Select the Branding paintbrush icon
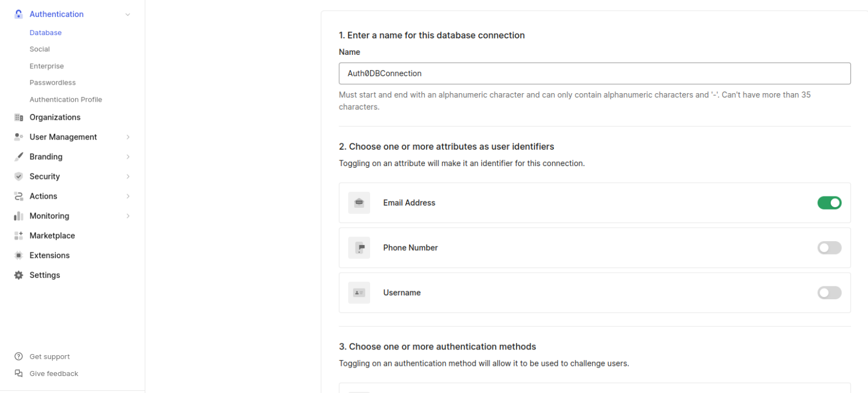The width and height of the screenshot is (868, 393). [19, 156]
